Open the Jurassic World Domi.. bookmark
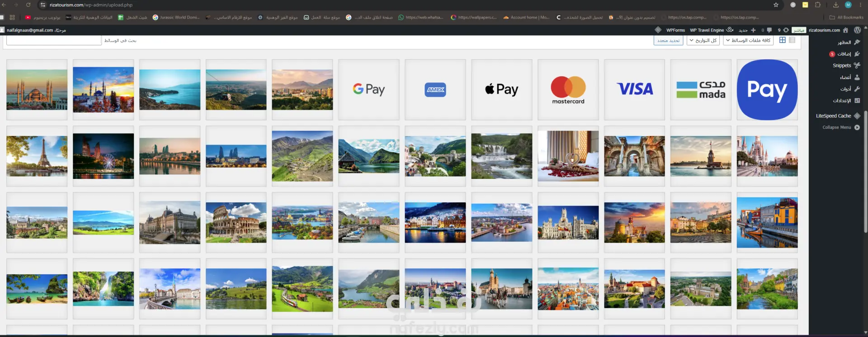 [x=176, y=18]
